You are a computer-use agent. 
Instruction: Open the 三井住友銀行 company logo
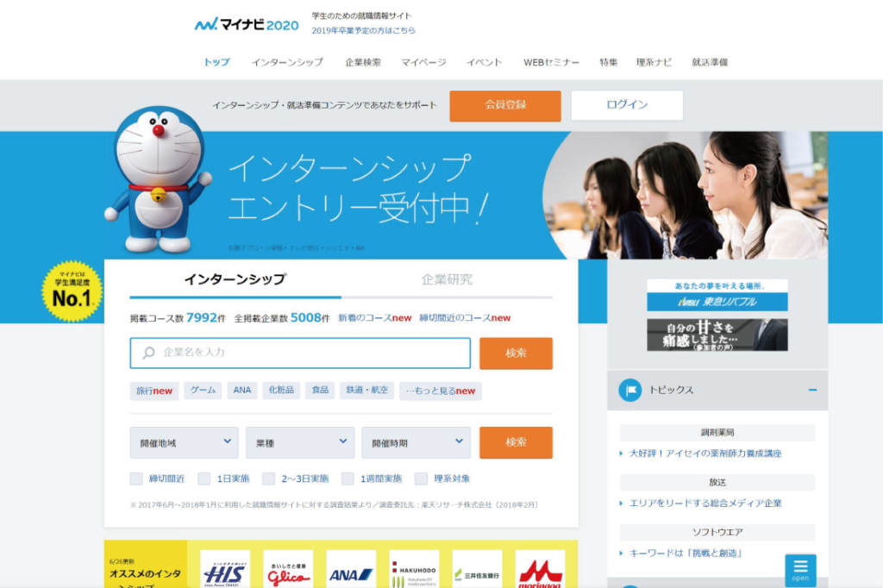[x=478, y=569]
